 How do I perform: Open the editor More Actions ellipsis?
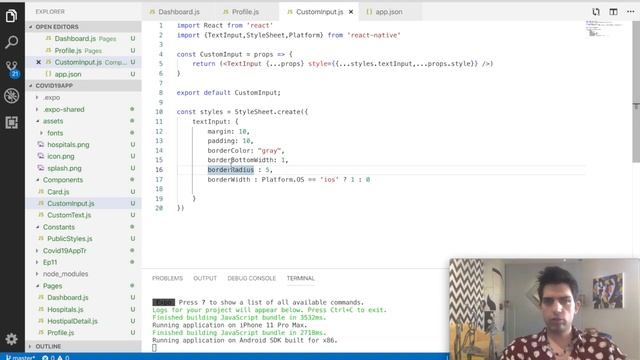pos(631,12)
